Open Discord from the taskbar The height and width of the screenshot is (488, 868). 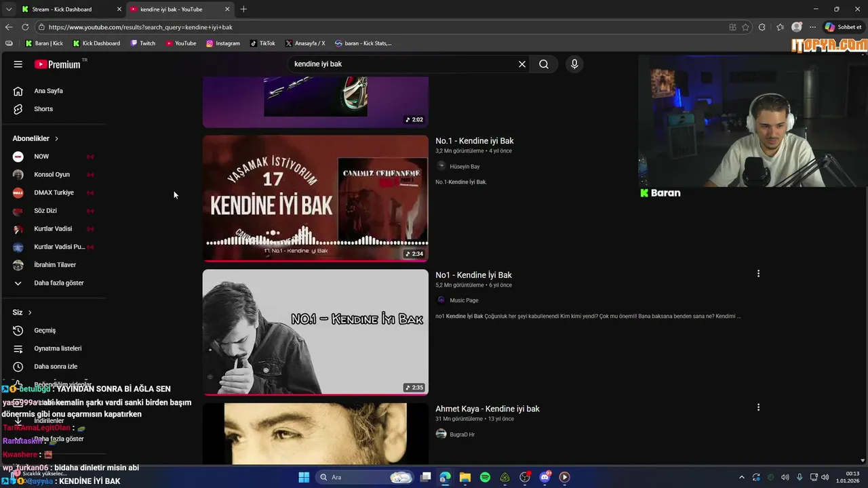pyautogui.click(x=545, y=477)
